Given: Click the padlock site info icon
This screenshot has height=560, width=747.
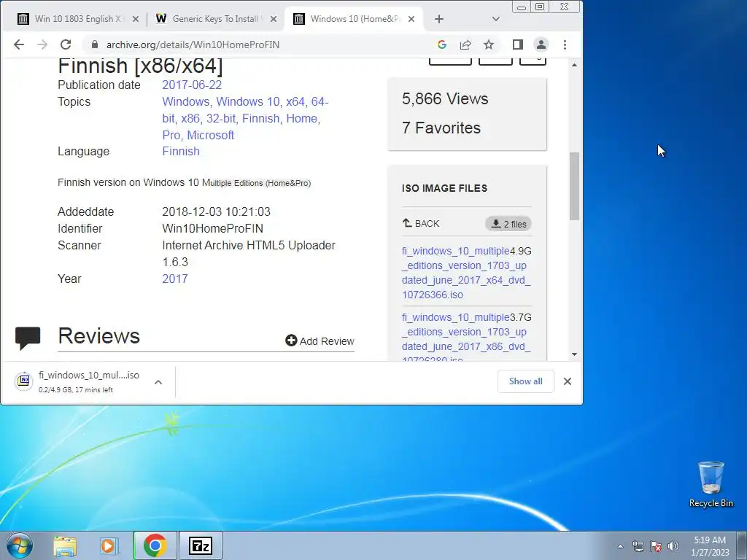Looking at the screenshot, I should click(x=95, y=44).
